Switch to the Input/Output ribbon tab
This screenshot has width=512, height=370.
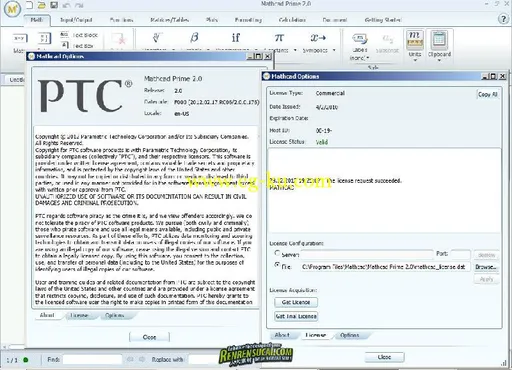(76, 20)
